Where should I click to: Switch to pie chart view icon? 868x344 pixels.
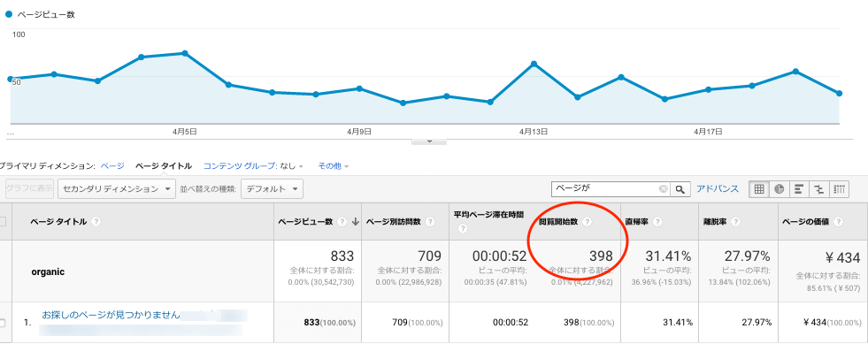pyautogui.click(x=779, y=189)
